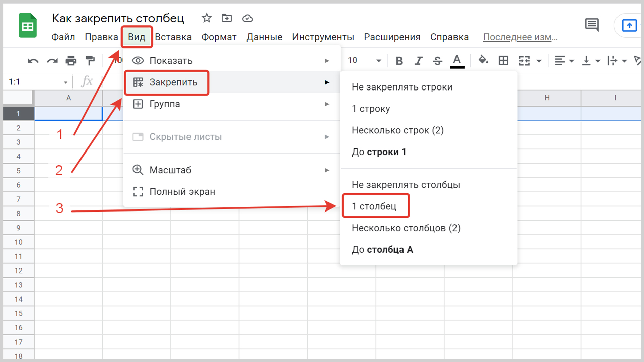Click the print icon in toolbar

point(71,61)
